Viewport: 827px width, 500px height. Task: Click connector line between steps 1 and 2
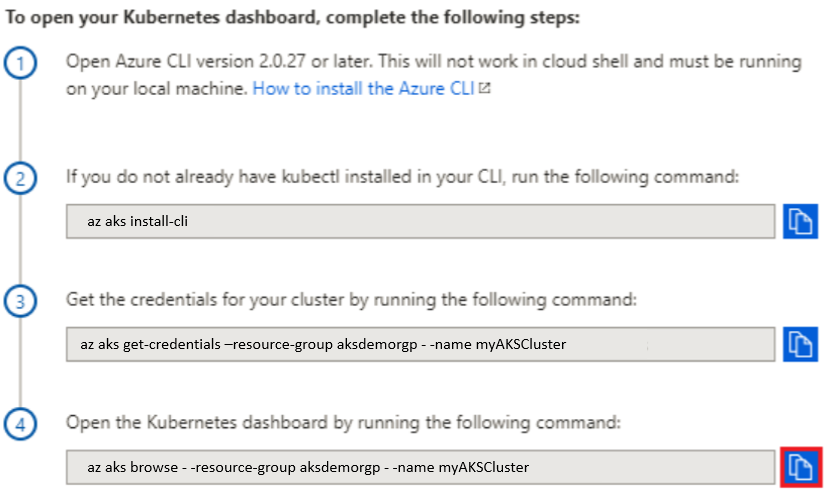click(x=20, y=121)
